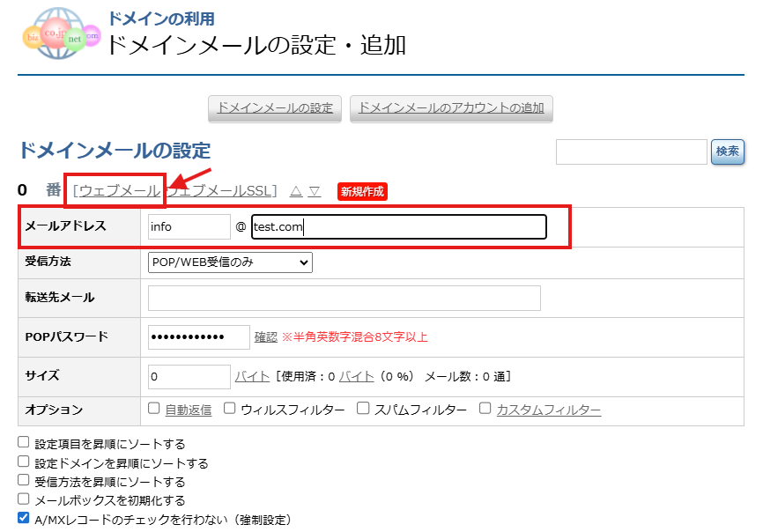Click the globe domain logo icon
Screen dimensions: 763x532
[60, 35]
